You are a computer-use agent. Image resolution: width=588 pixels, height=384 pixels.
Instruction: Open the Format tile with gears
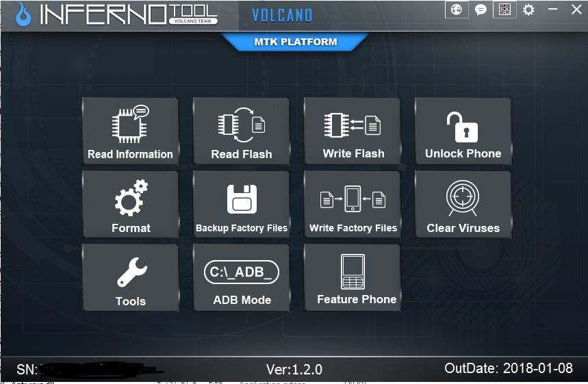pos(130,205)
